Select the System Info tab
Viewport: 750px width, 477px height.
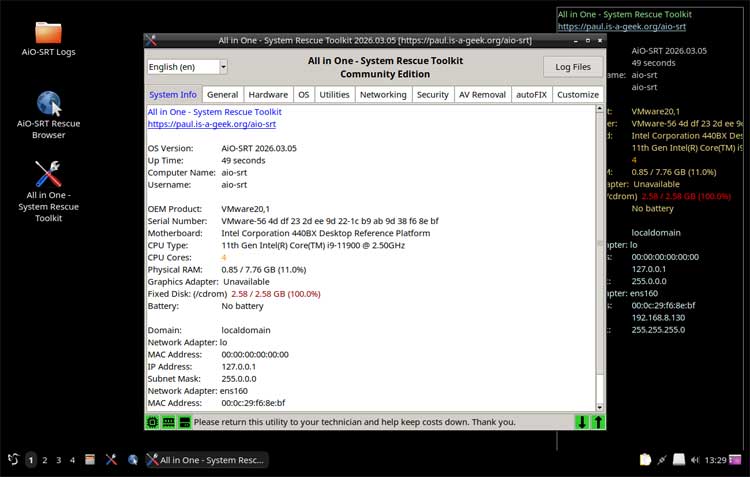pos(173,95)
